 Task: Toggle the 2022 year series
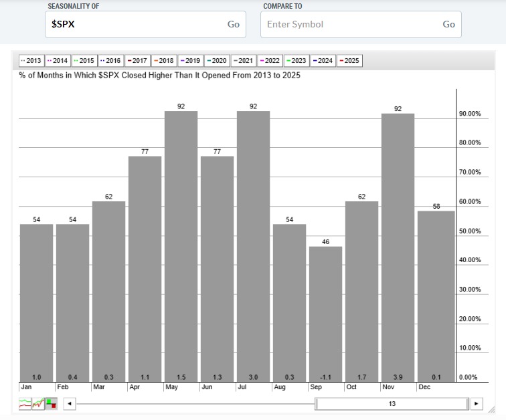click(x=270, y=61)
